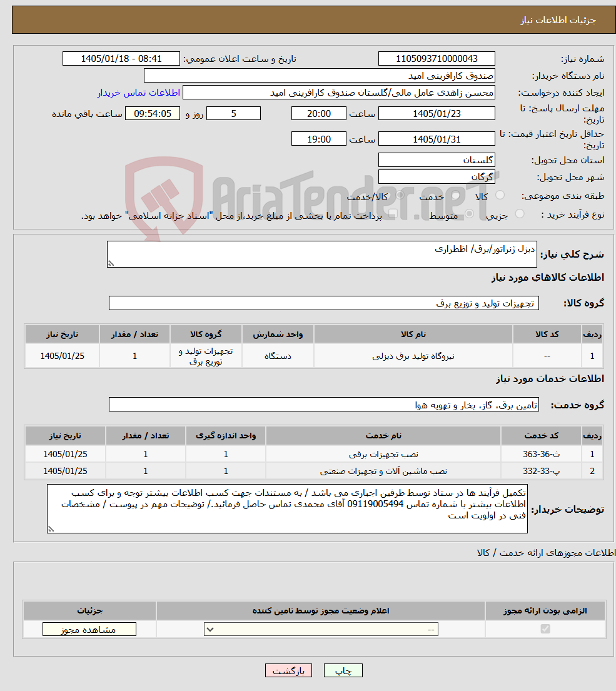Click service code ب-33-332
The image size is (616, 691).
pos(541,471)
